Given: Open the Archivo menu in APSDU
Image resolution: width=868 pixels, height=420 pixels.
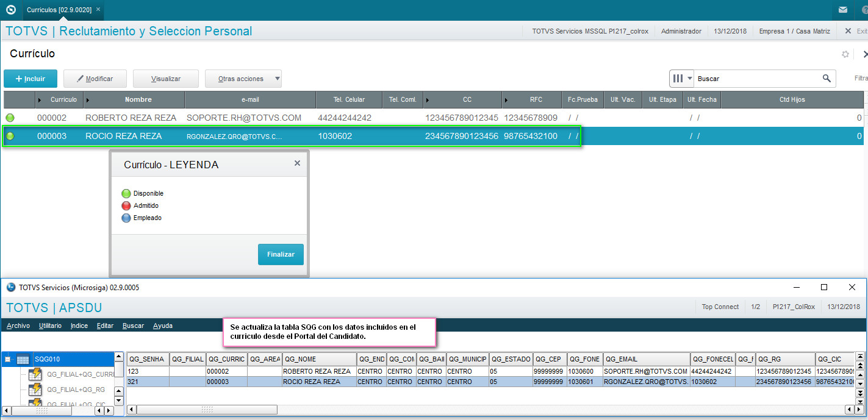Looking at the screenshot, I should tap(18, 326).
